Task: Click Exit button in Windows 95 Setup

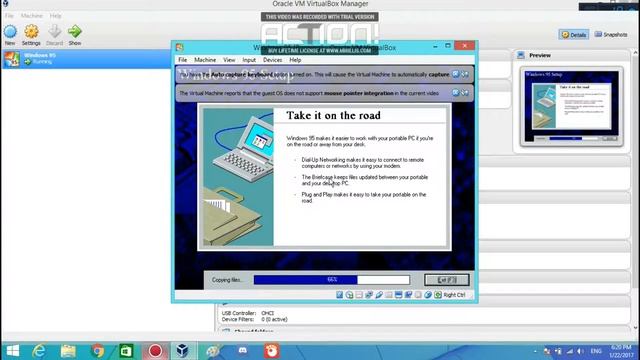Action: point(447,280)
